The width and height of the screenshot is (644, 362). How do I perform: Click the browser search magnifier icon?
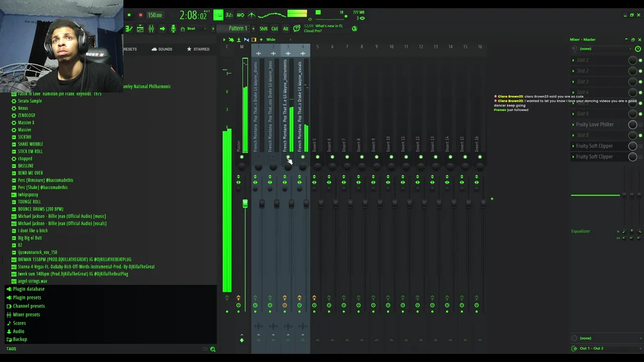coord(213,349)
